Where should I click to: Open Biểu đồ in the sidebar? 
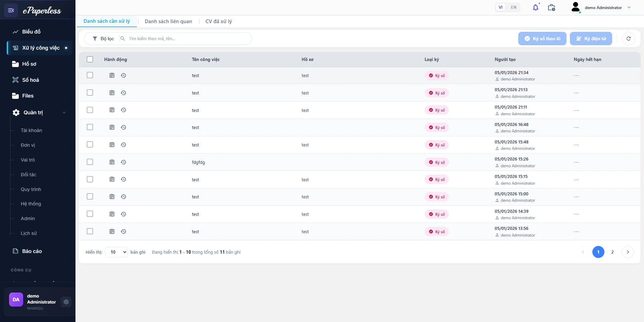click(x=40, y=32)
